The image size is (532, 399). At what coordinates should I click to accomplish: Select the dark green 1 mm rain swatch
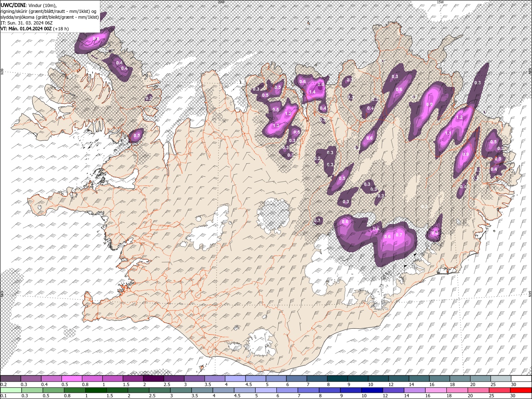pos(96,390)
